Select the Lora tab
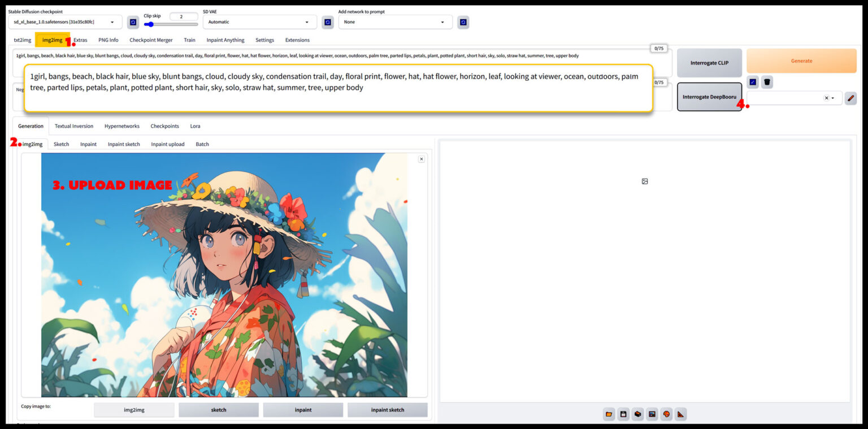 tap(195, 126)
